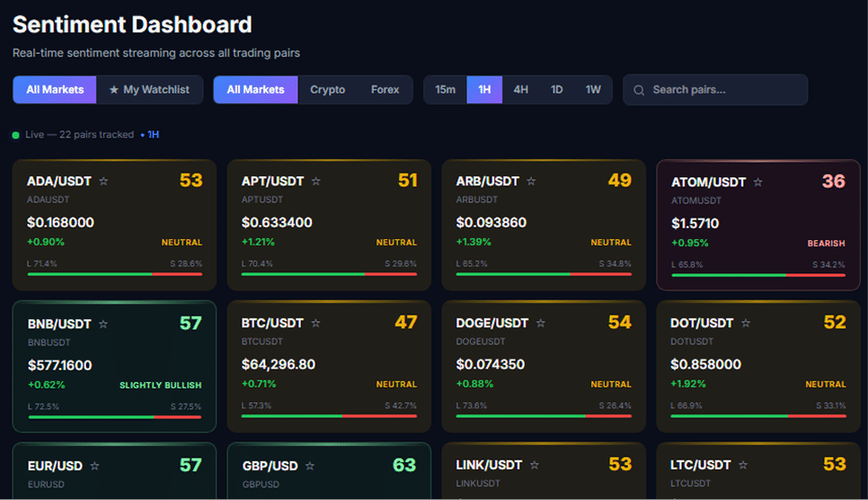Star the DOT/USDT pair
Viewport: 868px width, 500px height.
[746, 323]
